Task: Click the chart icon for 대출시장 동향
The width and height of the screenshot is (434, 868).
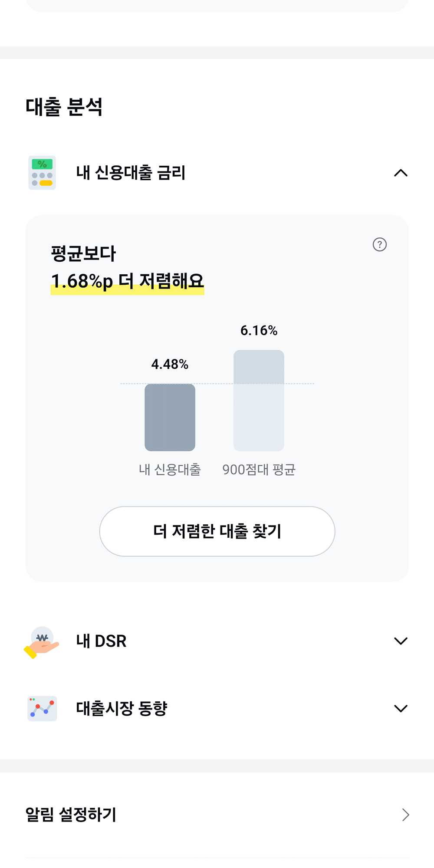Action: click(x=42, y=709)
